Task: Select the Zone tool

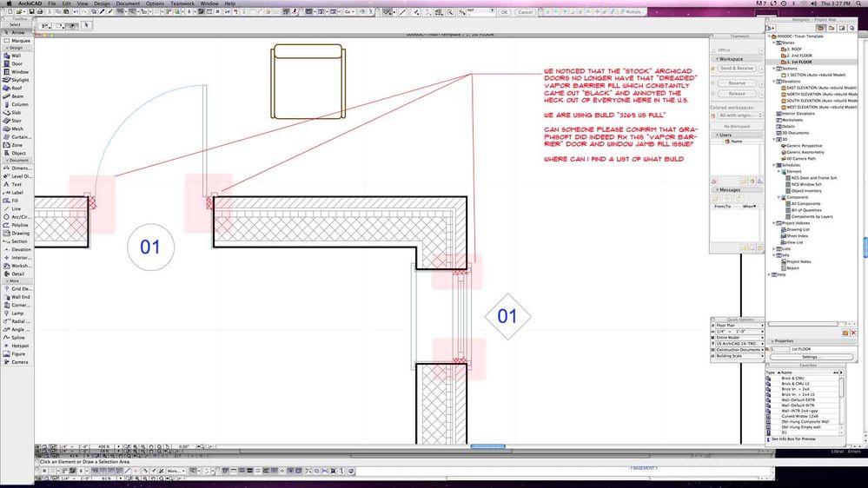Action: [x=17, y=145]
